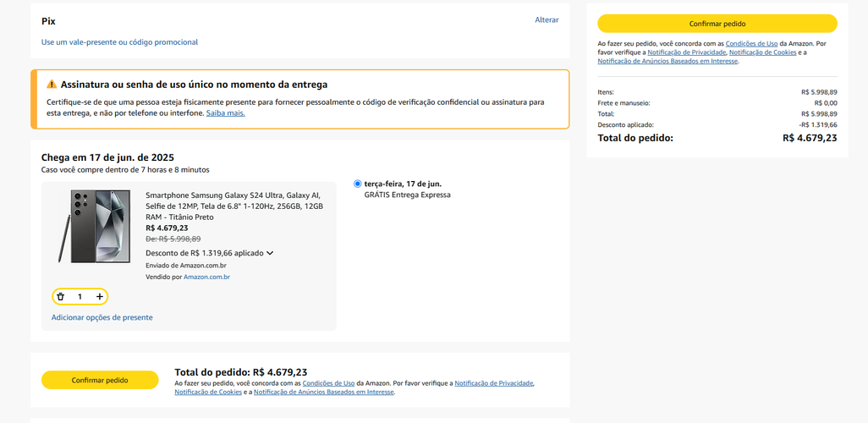Click GRÁTIS Entrega Expressa text

pos(408,195)
